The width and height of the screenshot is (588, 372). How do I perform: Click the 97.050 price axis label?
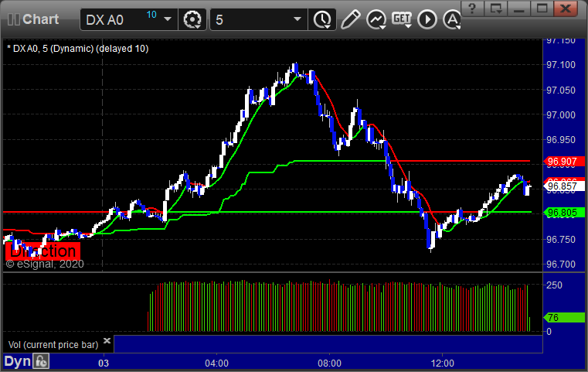(x=561, y=90)
